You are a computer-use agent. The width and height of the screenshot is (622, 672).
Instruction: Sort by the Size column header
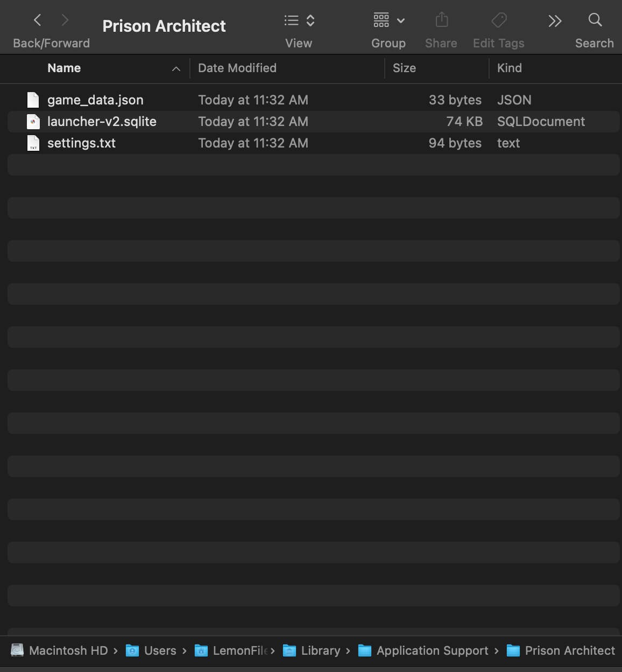point(404,68)
